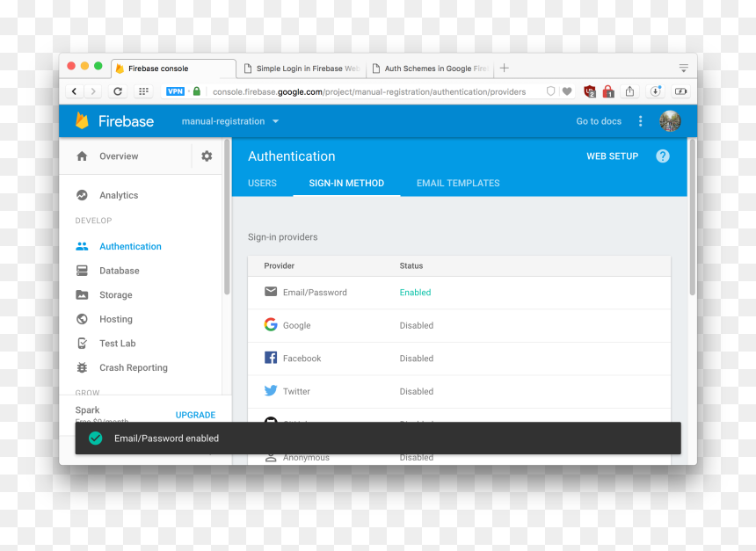Reload the page with refresh icon
This screenshot has height=551, width=756.
(x=118, y=91)
